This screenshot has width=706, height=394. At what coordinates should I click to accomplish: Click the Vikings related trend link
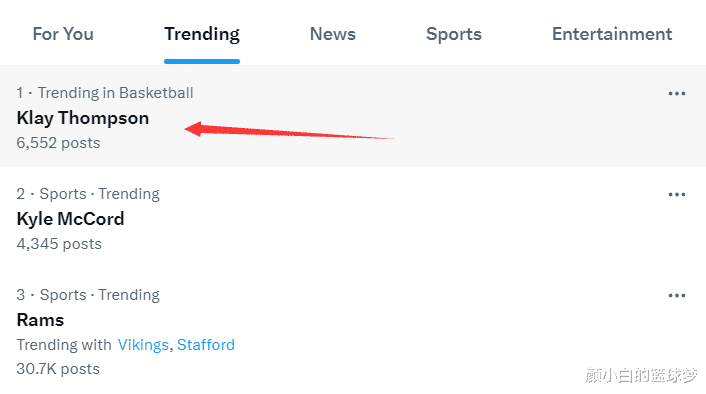143,345
